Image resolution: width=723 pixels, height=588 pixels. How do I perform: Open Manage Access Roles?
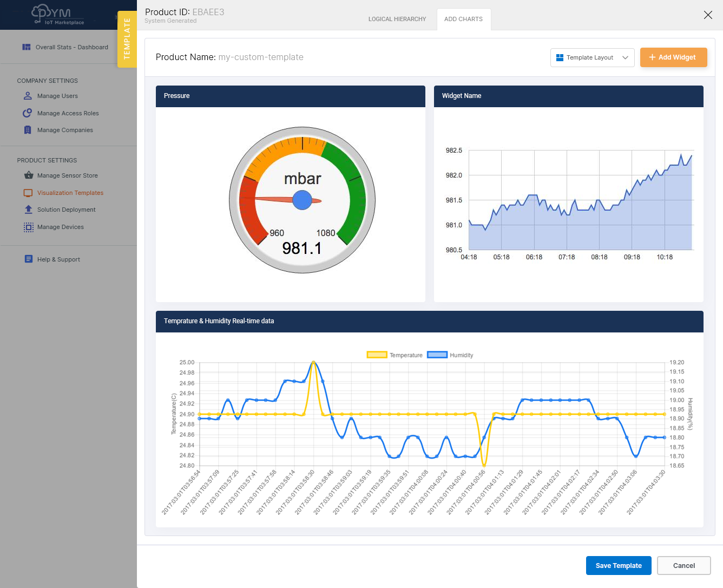[68, 113]
